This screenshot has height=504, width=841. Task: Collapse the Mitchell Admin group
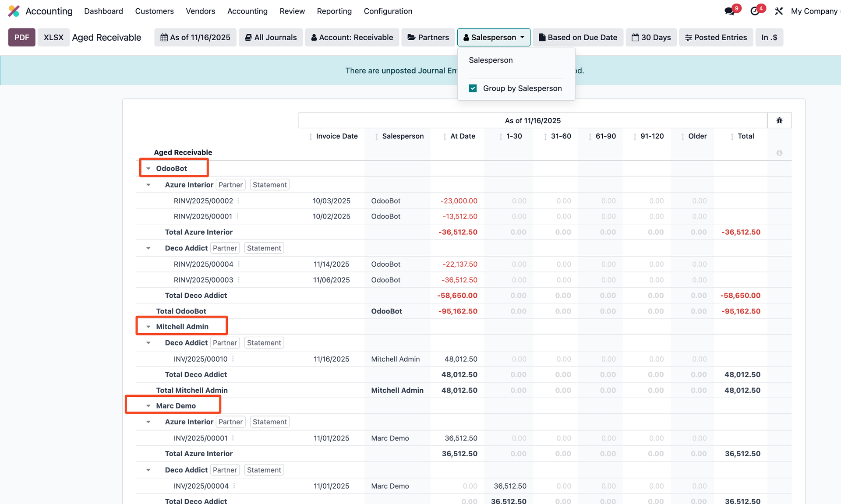tap(148, 327)
